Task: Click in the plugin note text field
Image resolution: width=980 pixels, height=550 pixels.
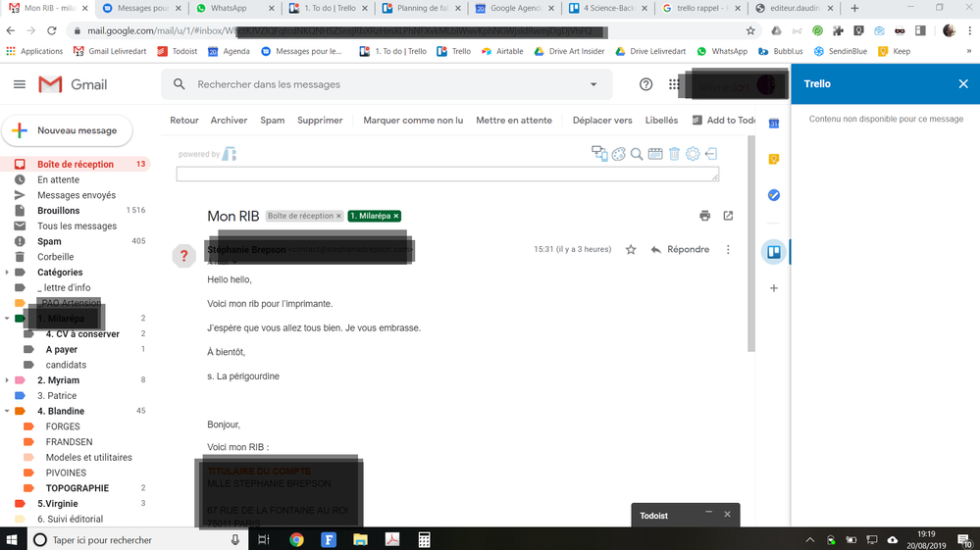Action: [447, 175]
